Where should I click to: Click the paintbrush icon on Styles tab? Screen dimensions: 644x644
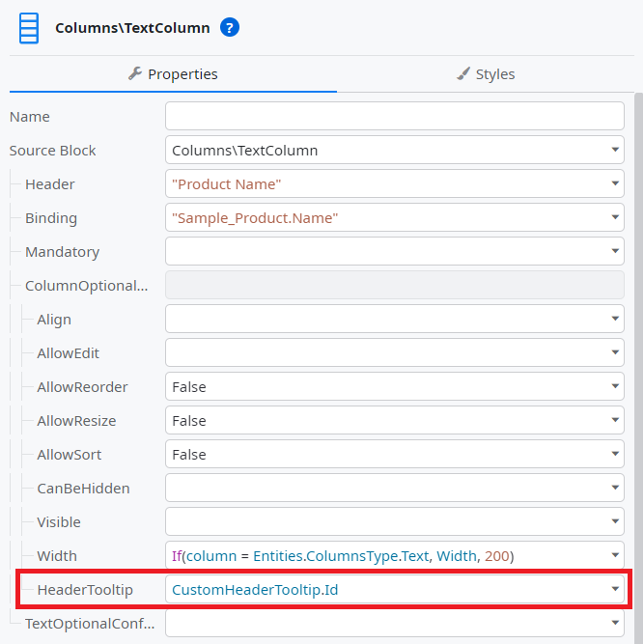pyautogui.click(x=463, y=74)
